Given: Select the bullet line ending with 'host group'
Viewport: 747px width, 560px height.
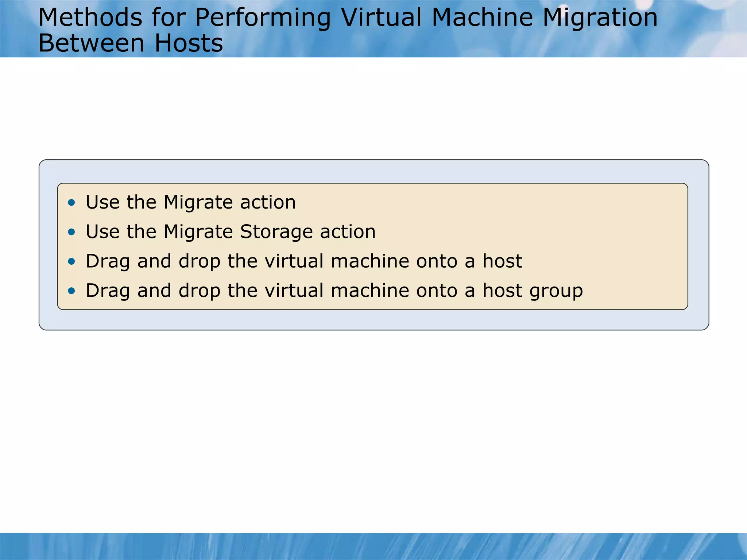Looking at the screenshot, I should (x=334, y=291).
